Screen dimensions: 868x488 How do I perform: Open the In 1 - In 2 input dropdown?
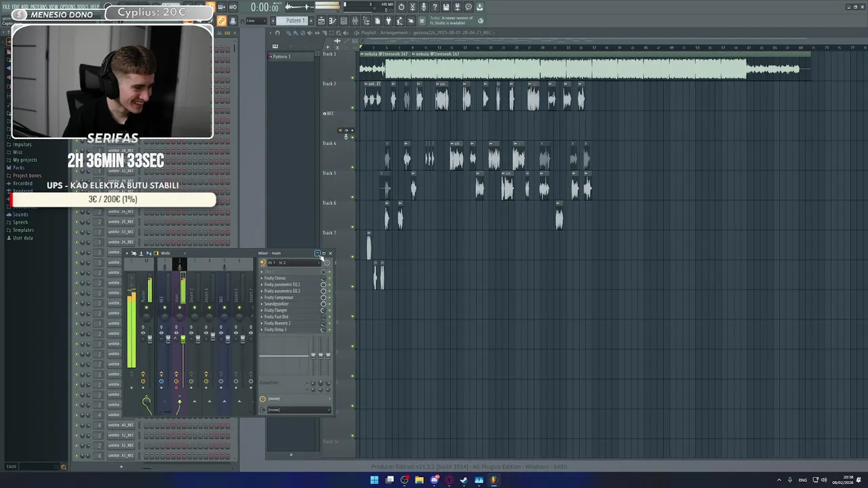[294, 263]
